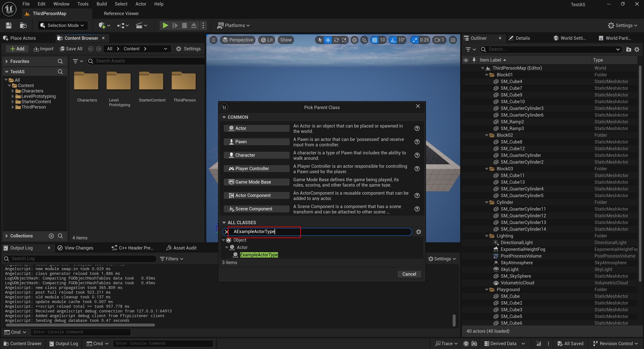Click the Save current level icon
This screenshot has width=644, height=349.
click(8, 25)
